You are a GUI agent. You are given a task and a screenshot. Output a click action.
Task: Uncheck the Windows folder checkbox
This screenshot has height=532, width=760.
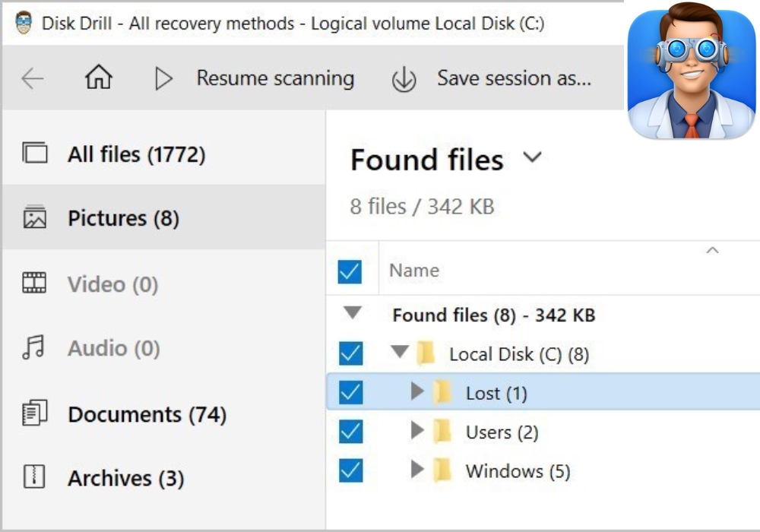[351, 470]
